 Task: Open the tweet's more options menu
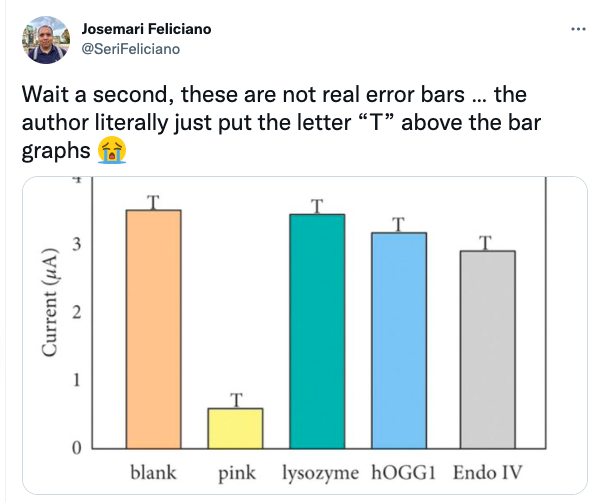pyautogui.click(x=577, y=29)
